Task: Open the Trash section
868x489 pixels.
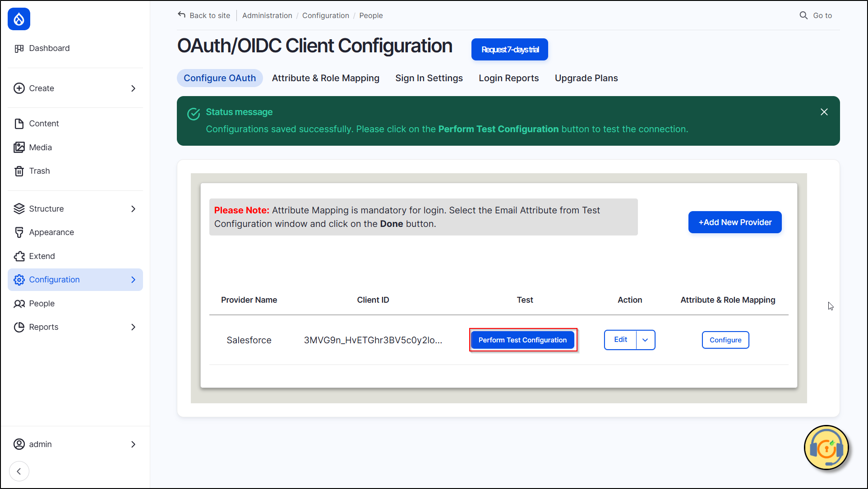Action: pyautogui.click(x=39, y=171)
